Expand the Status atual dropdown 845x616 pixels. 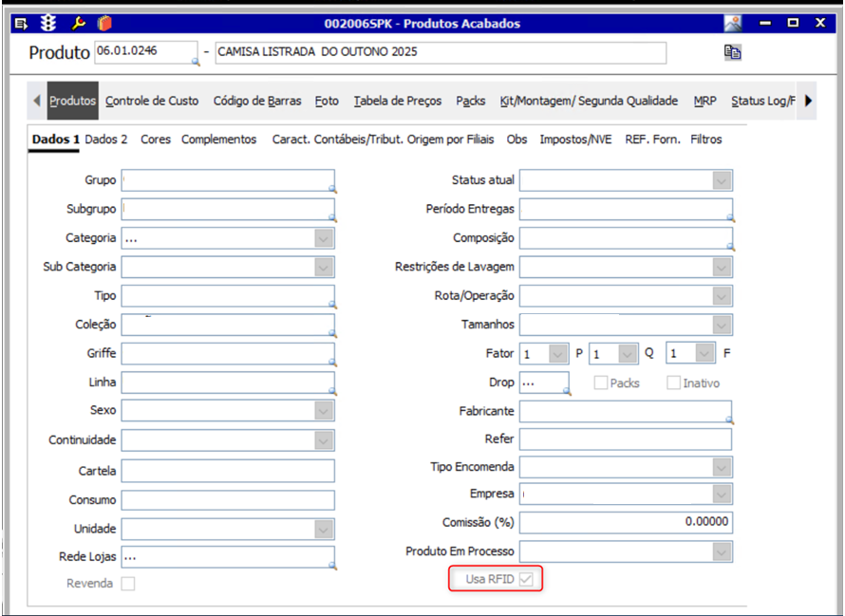click(722, 180)
